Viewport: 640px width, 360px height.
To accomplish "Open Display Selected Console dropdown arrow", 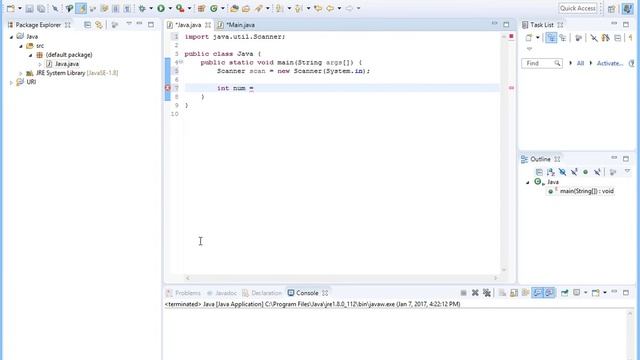I will pyautogui.click(x=585, y=293).
